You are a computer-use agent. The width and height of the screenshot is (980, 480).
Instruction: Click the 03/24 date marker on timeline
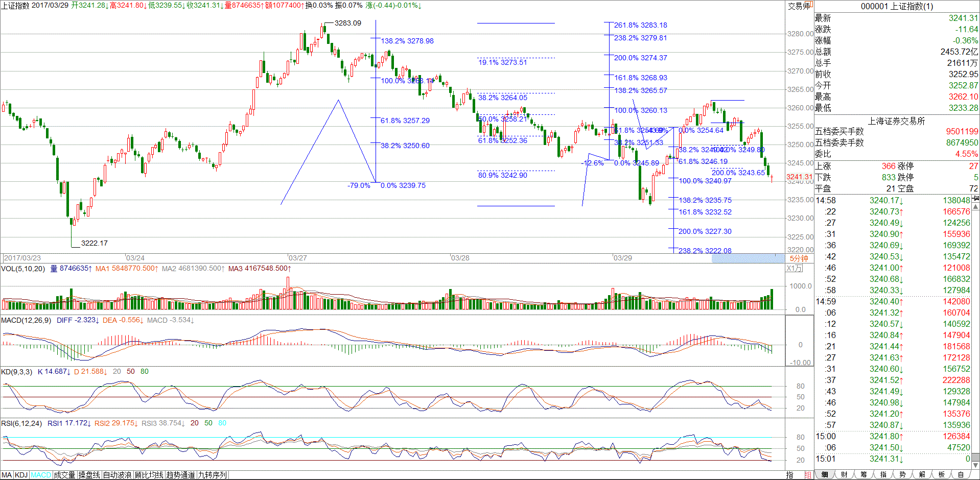(x=135, y=258)
